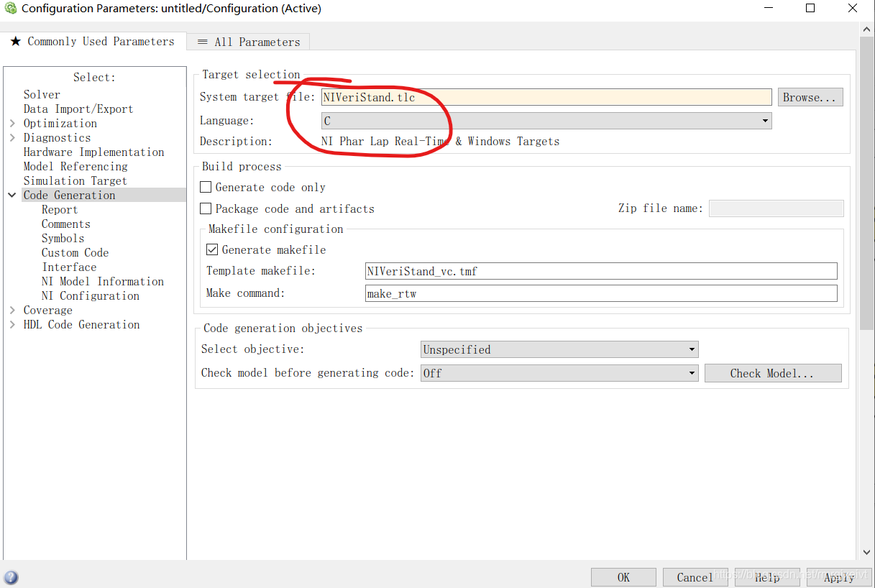Click the Zip file name field
Screen dimensions: 875x588
(776, 208)
